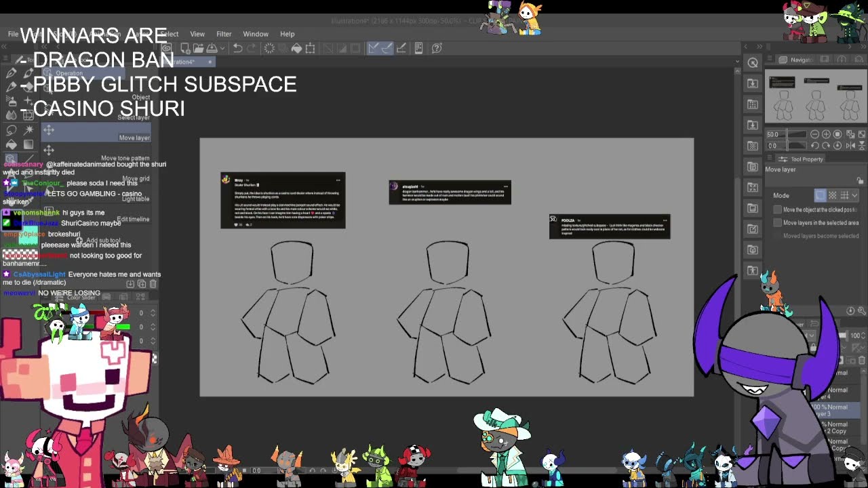
Task: Open the Quick Access search icon
Action: tap(753, 63)
